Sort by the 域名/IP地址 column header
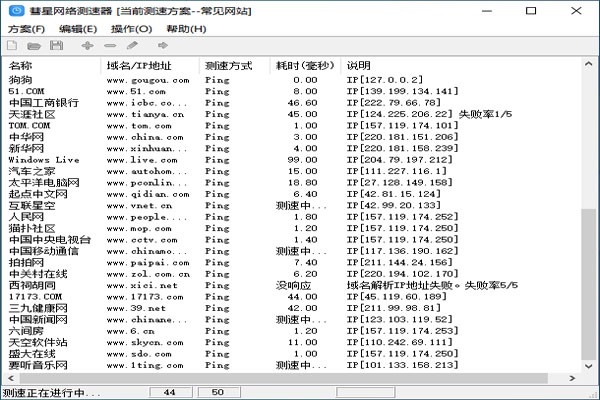Image resolution: width=600 pixels, height=400 pixels. [150, 66]
